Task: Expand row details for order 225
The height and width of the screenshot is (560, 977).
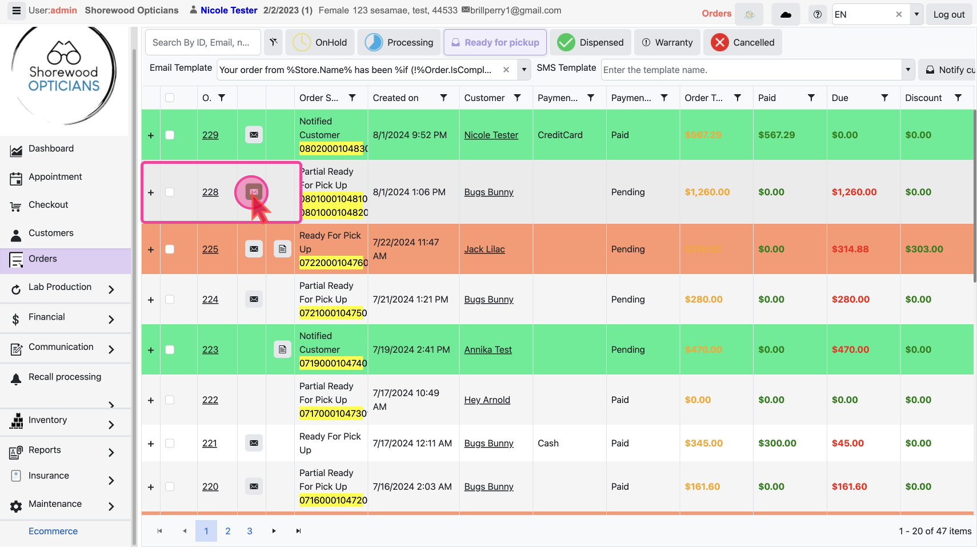Action: [151, 249]
